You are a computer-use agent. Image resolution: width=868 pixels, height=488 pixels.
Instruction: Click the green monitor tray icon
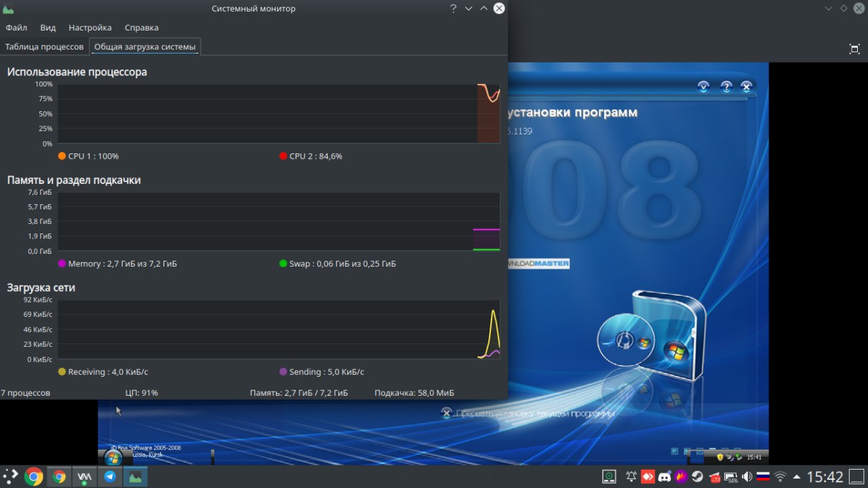pos(610,477)
